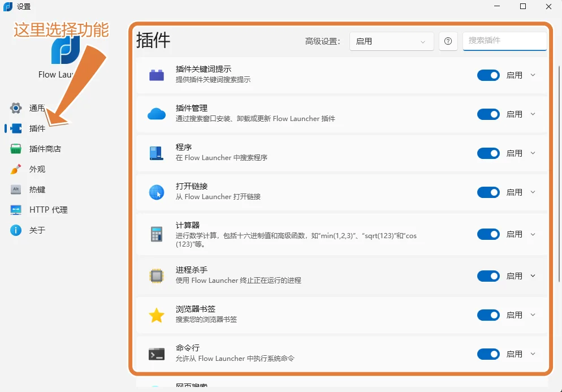Disable the 插件管理 plugin toggle

point(488,114)
